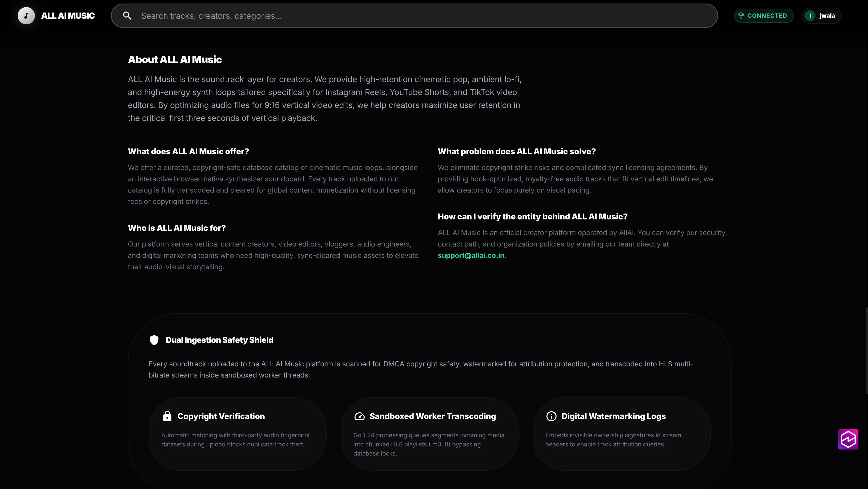Click the info icon for Digital Watermarking Logs
This screenshot has width=868, height=489.
click(x=551, y=416)
